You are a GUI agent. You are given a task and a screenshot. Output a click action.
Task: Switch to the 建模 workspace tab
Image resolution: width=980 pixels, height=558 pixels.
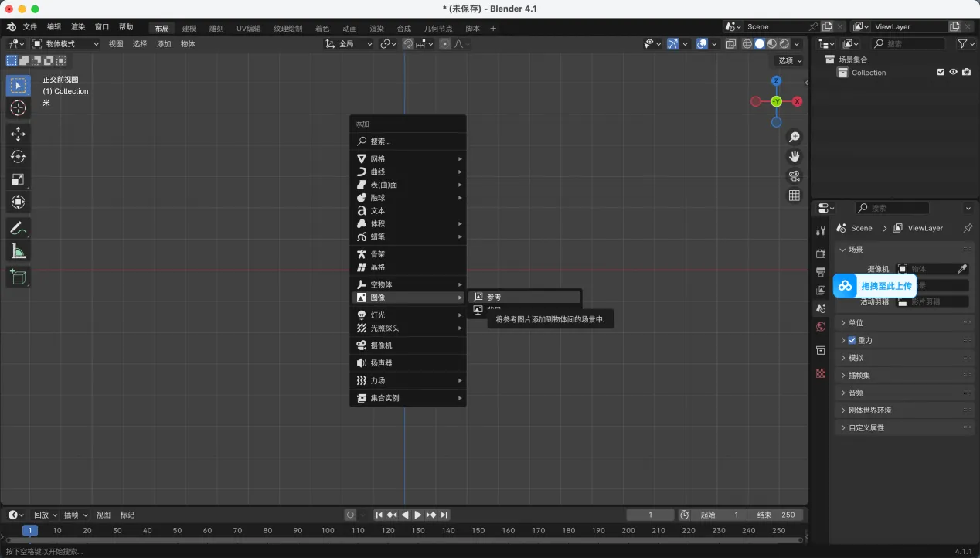[x=189, y=29]
